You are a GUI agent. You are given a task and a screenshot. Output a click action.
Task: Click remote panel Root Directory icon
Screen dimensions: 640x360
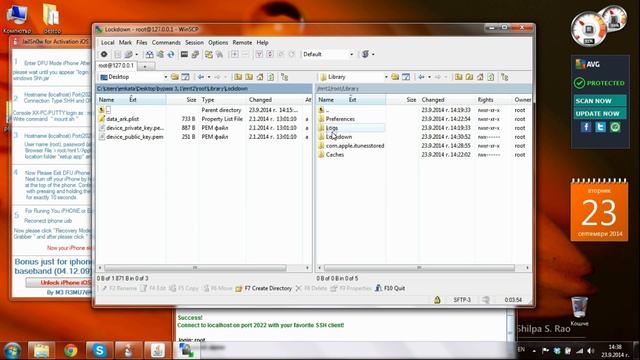(469, 77)
